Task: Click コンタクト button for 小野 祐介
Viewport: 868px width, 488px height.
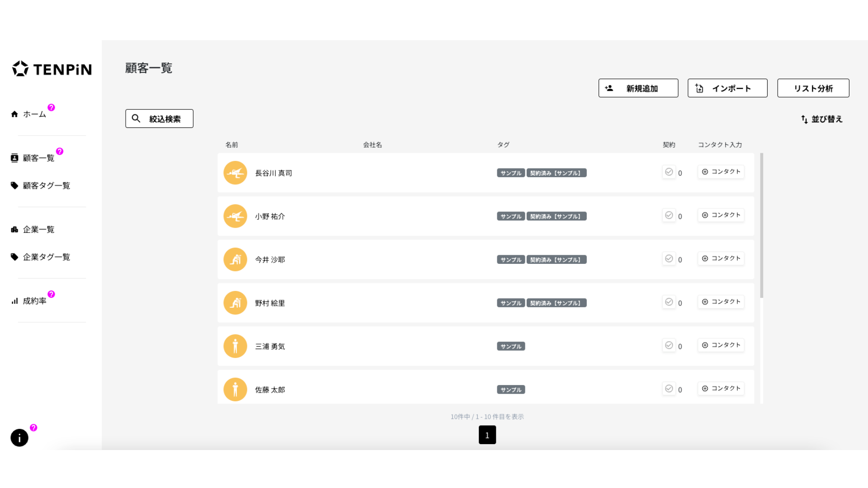Action: (721, 215)
